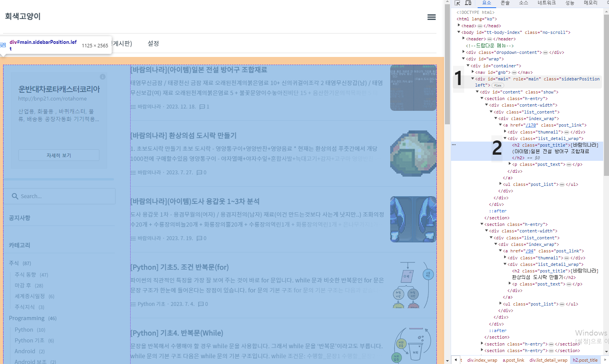
Task: Click the thumbnail of the 일본 전설 방어구 조합재료 post
Action: pyautogui.click(x=413, y=88)
